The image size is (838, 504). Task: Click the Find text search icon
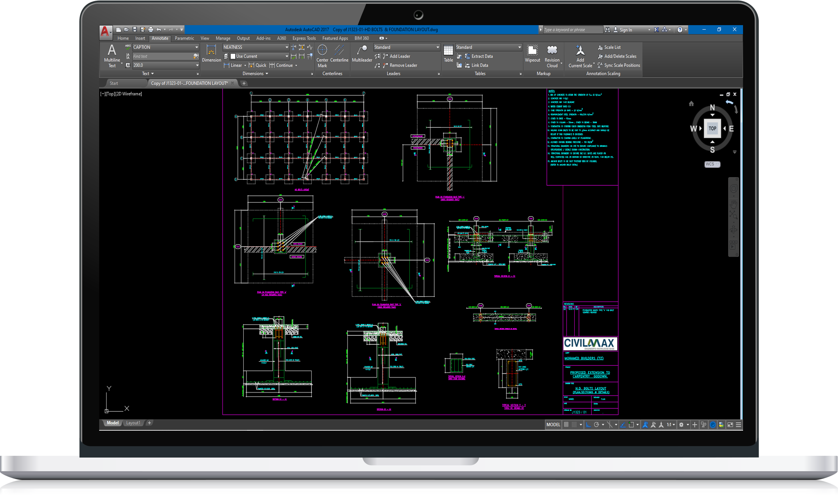(196, 56)
